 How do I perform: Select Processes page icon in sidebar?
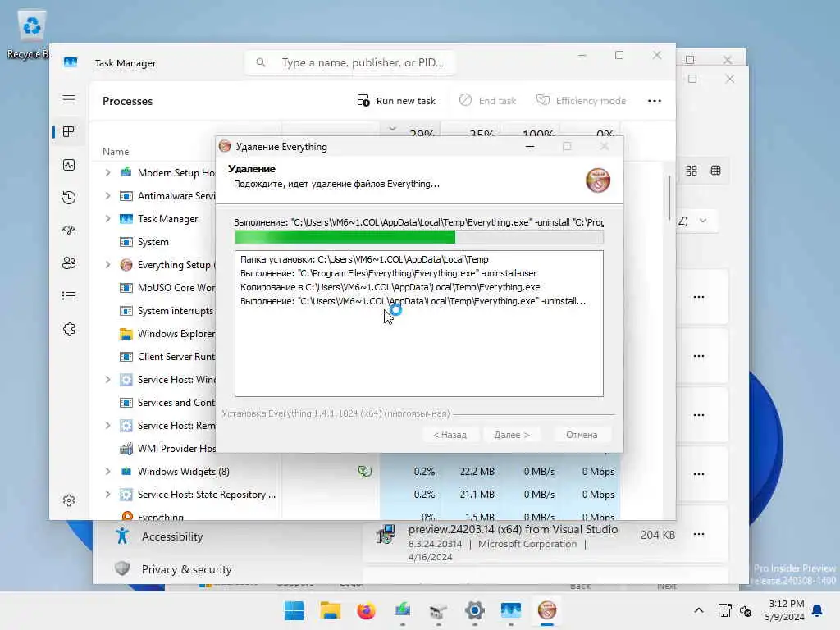pyautogui.click(x=69, y=132)
